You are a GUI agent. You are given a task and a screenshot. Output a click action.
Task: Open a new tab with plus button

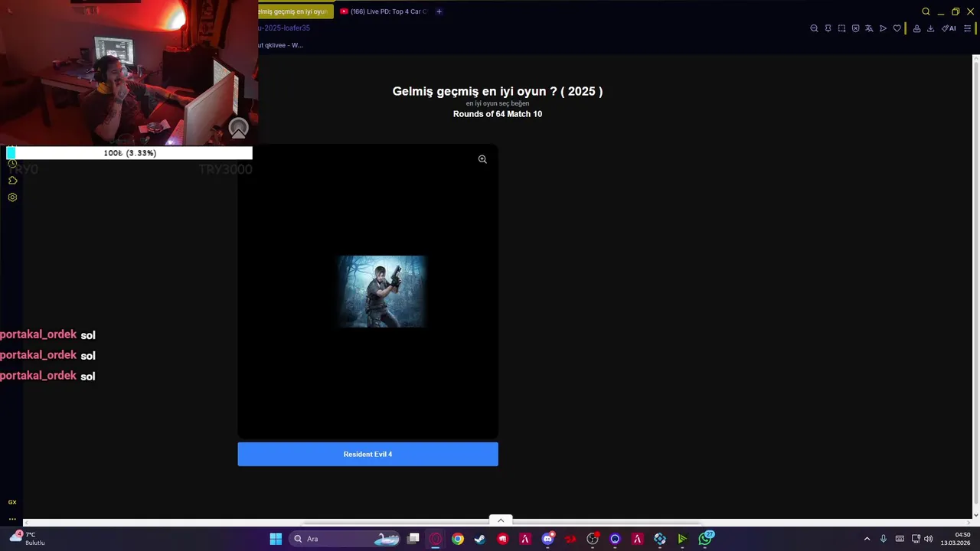tap(439, 11)
